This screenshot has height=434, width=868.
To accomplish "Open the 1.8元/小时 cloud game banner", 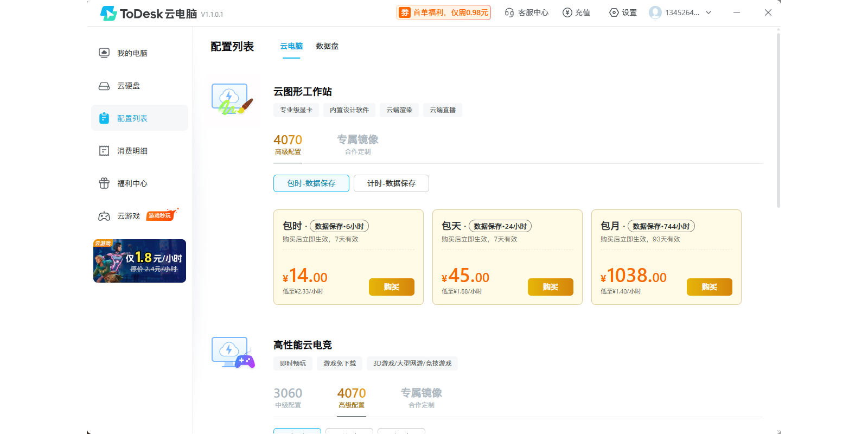I will coord(139,261).
